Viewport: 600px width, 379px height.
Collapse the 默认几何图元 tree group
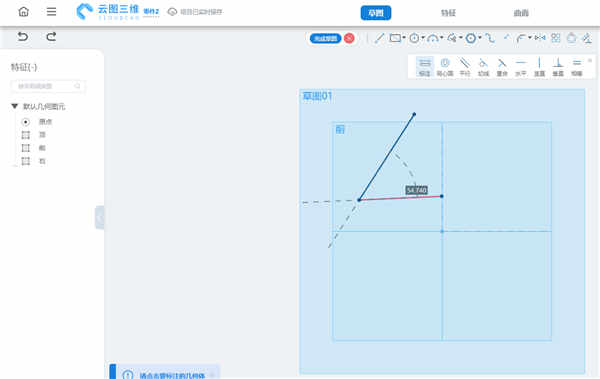pos(15,106)
